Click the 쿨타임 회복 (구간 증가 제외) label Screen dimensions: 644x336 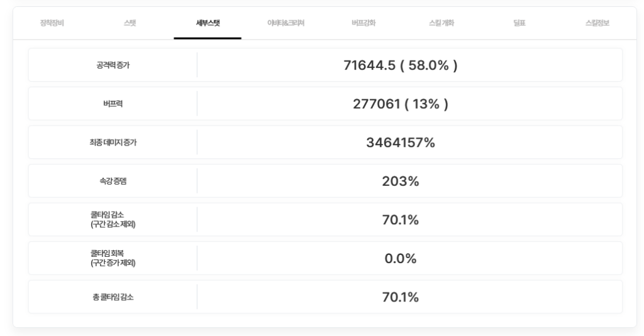point(113,258)
